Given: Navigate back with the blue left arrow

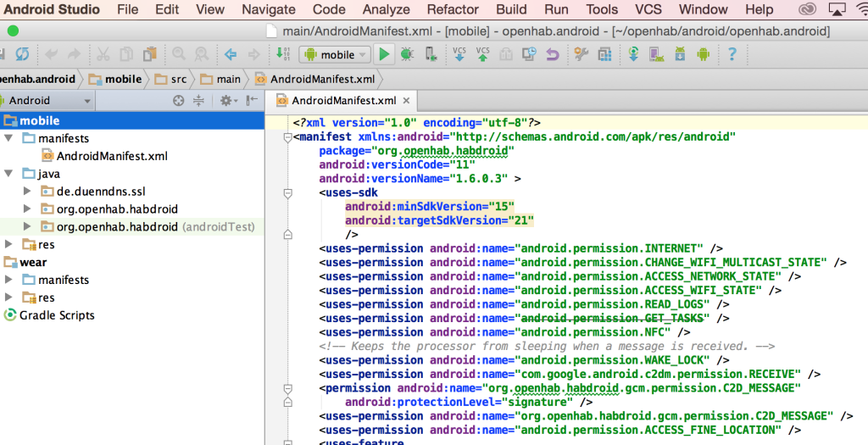Looking at the screenshot, I should point(231,54).
